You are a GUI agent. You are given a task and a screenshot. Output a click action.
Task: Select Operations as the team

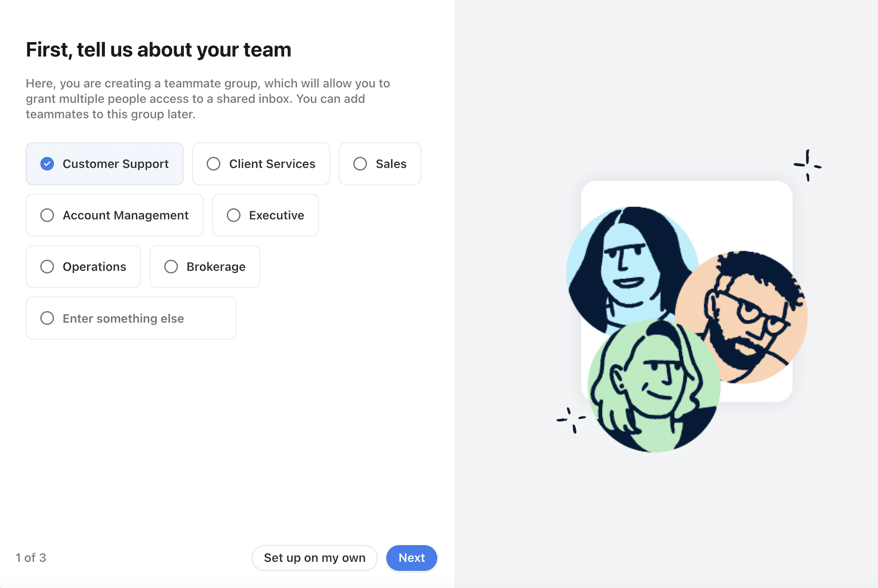[x=83, y=266]
